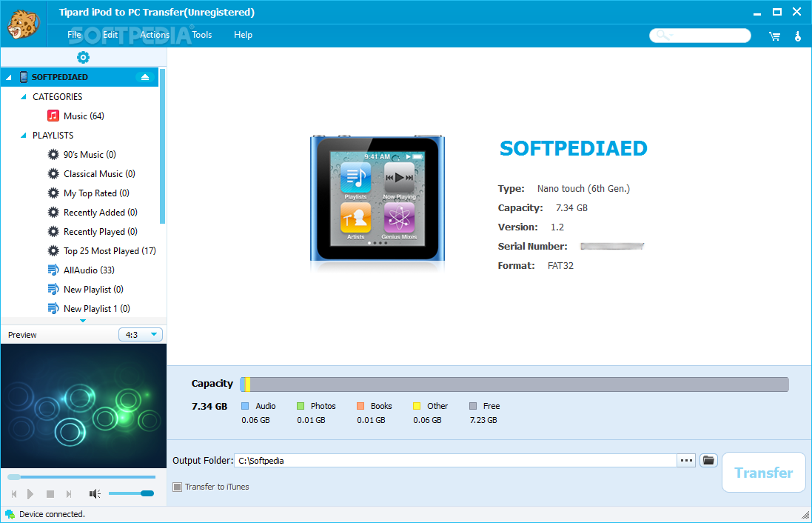Click the iPod Nano device image
The width and height of the screenshot is (812, 523).
(x=377, y=199)
